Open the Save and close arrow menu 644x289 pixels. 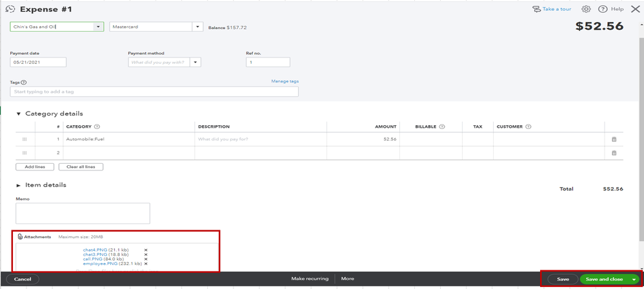click(x=634, y=279)
